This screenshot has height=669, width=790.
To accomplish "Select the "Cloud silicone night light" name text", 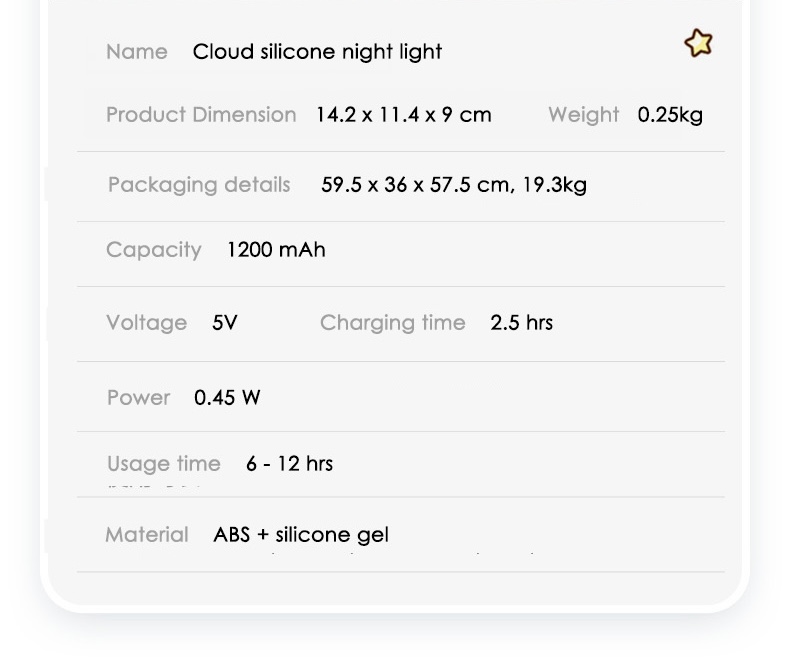I will 317,52.
